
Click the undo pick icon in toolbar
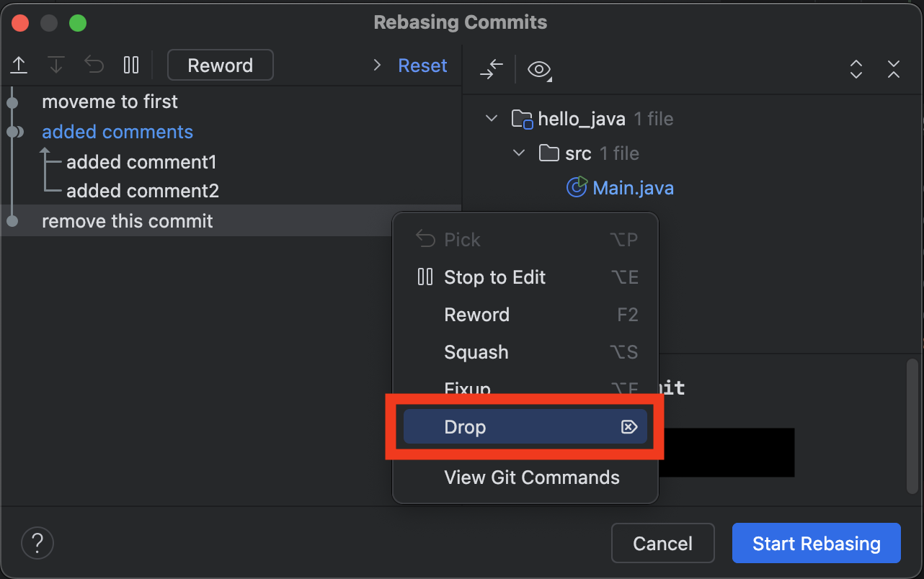click(x=94, y=66)
